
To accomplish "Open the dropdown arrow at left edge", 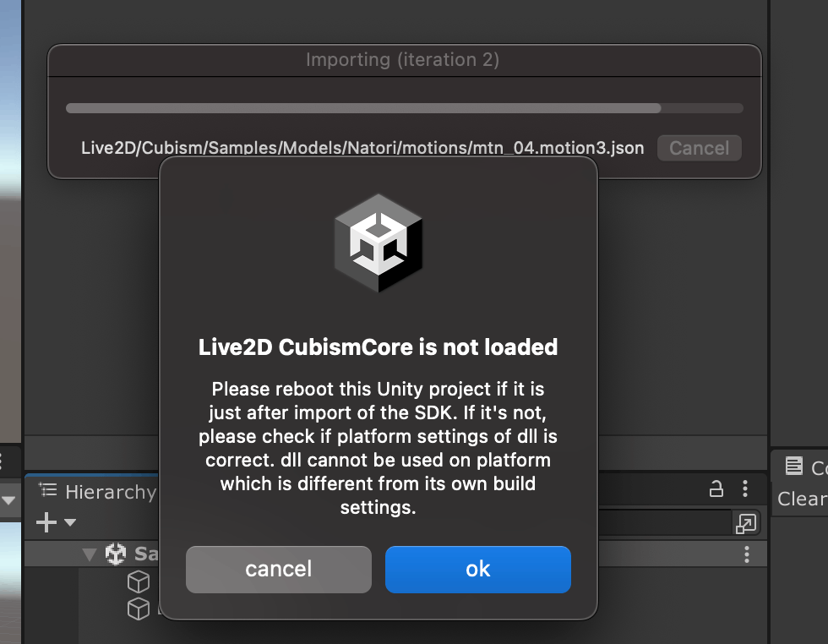I will (x=8, y=499).
